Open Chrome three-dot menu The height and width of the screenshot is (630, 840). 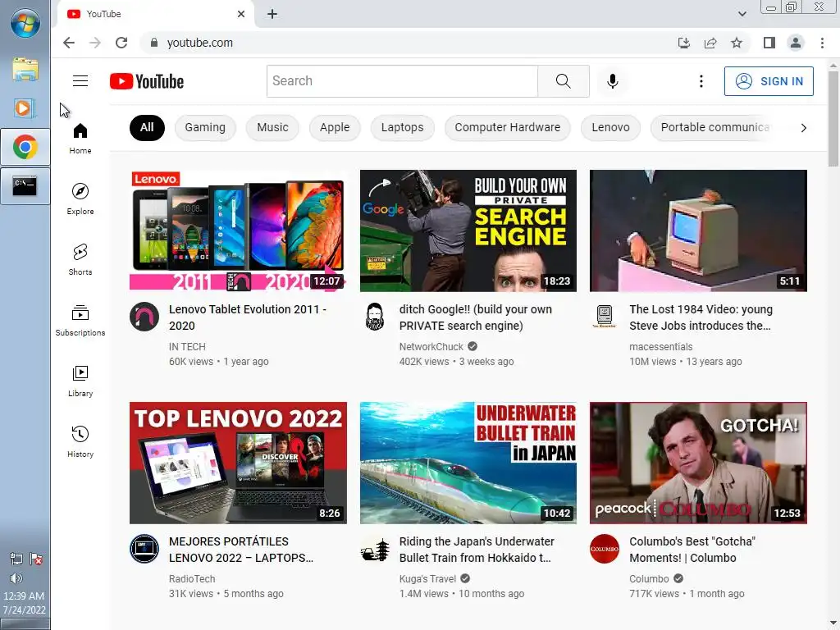pos(822,43)
